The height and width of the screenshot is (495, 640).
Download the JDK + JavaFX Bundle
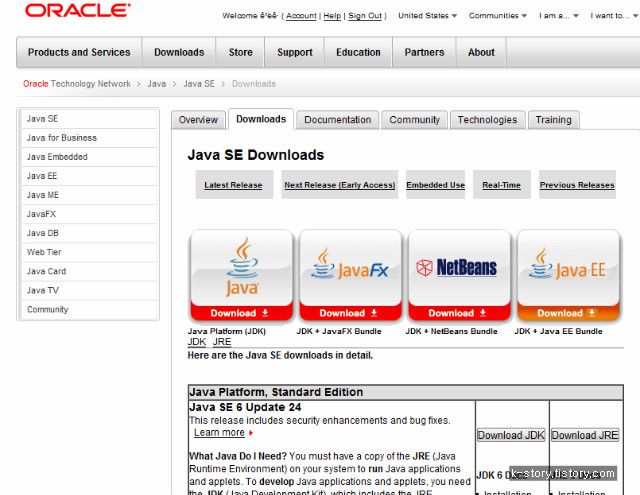(350, 313)
